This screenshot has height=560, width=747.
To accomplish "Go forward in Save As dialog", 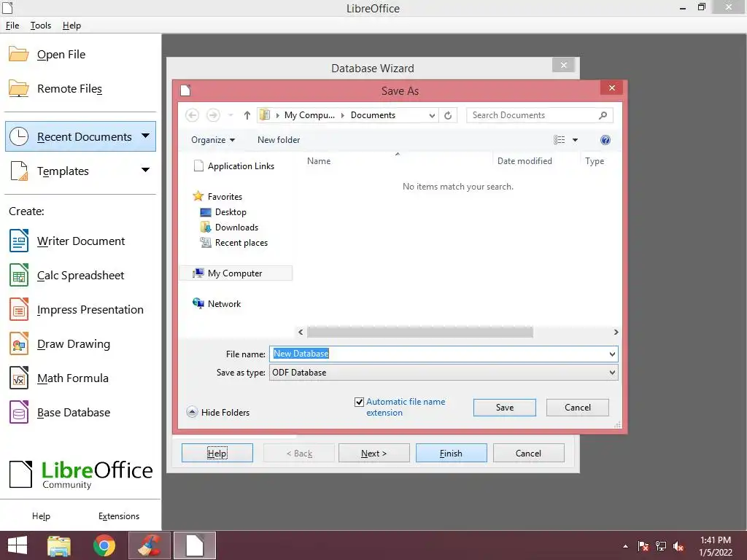I will pos(213,115).
